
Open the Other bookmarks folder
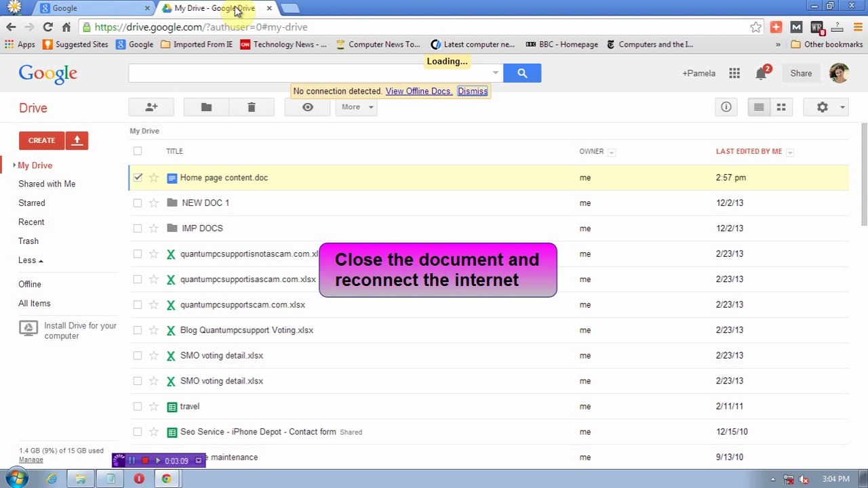point(827,45)
